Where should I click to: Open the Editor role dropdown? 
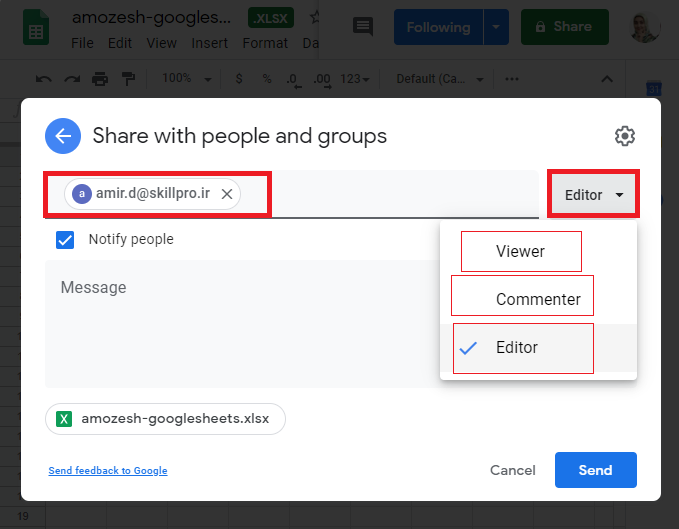tap(593, 195)
